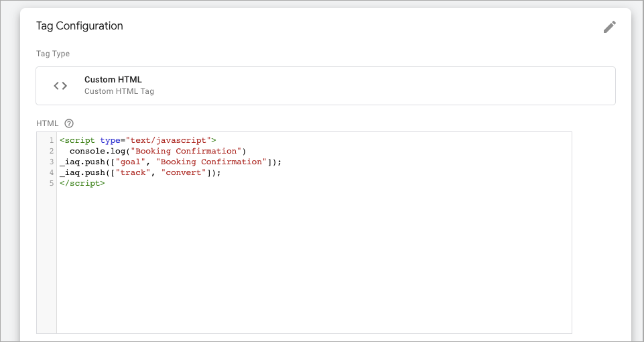Click the closing script tag line
This screenshot has height=342, width=644.
(x=82, y=183)
